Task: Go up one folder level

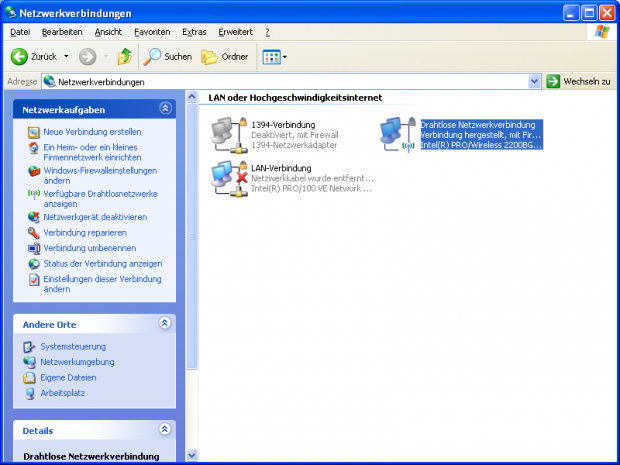Action: [x=125, y=57]
